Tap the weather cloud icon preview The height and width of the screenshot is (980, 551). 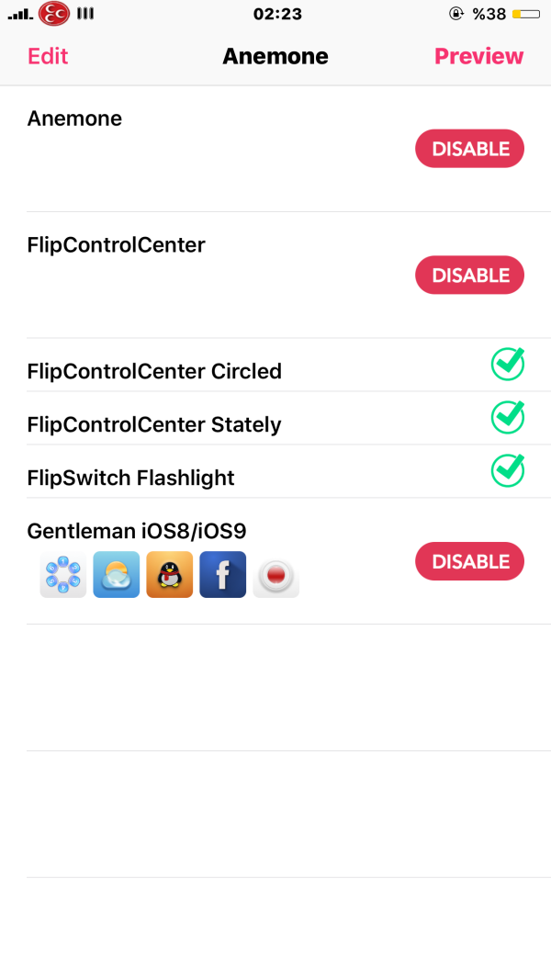point(117,575)
